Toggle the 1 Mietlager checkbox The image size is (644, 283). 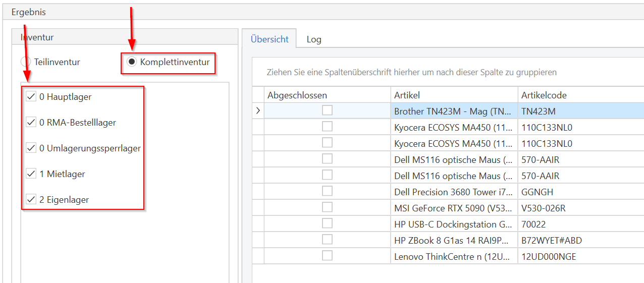point(31,174)
